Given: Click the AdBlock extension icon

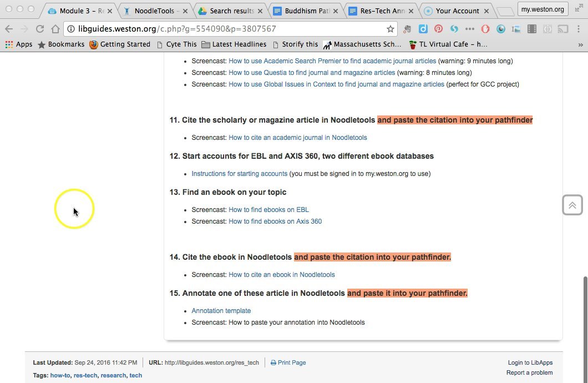Looking at the screenshot, I should tap(485, 28).
